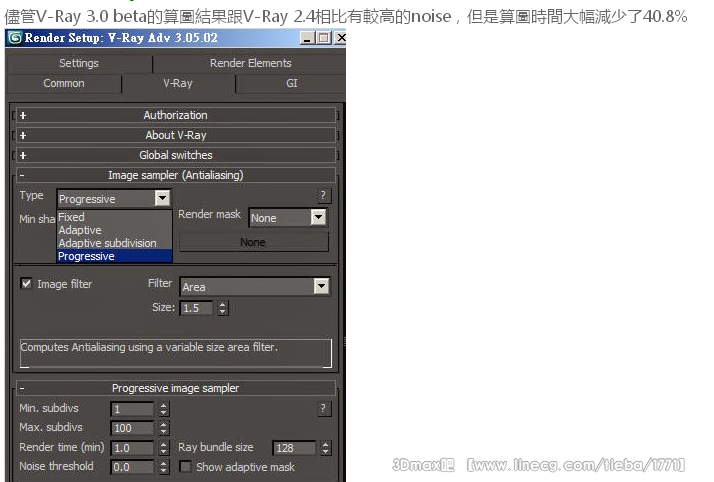The image size is (714, 482).
Task: Collapse the Progressive image sampler rollout
Action: pos(176,388)
